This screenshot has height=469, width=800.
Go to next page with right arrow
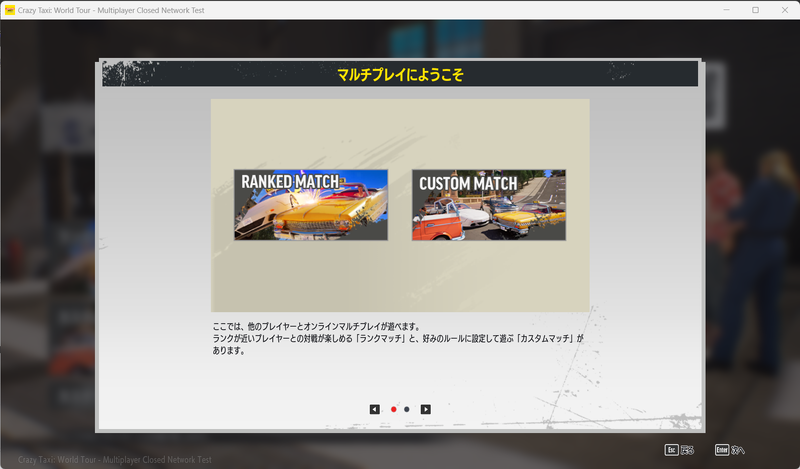(426, 409)
